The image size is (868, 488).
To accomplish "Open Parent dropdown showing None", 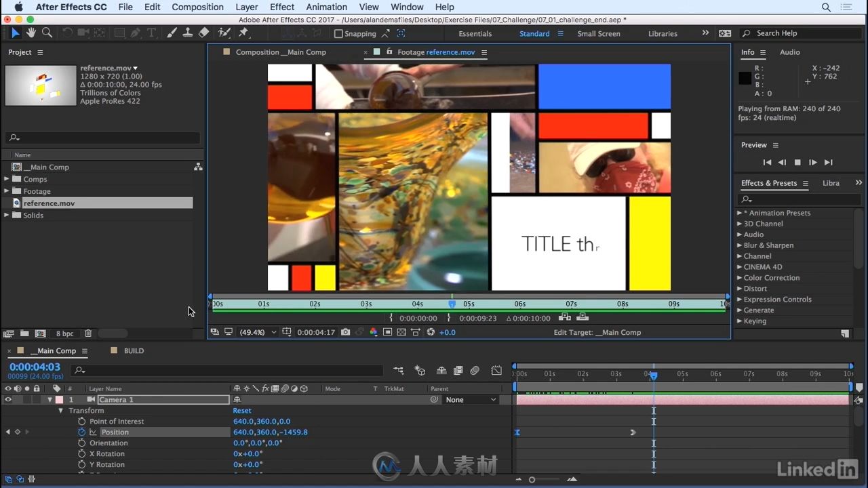I will click(471, 400).
